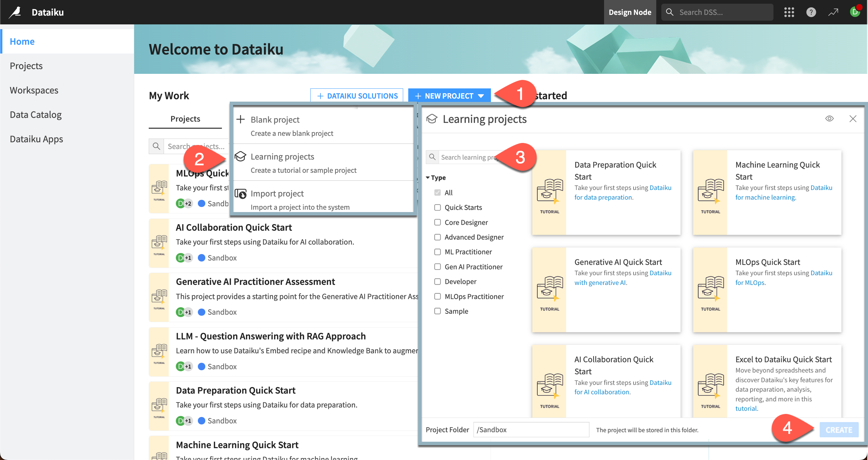Viewport: 868px width, 460px height.
Task: Click the Project Folder input field
Action: coord(531,430)
